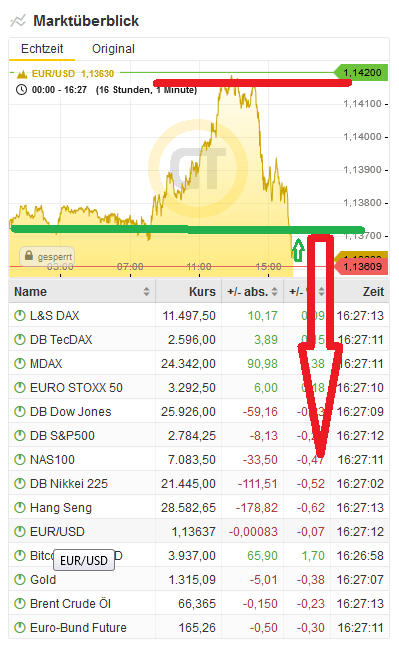Click the realtime icon beside DB Dow Jones
Viewport: 399px width, 645px height.
coord(20,411)
